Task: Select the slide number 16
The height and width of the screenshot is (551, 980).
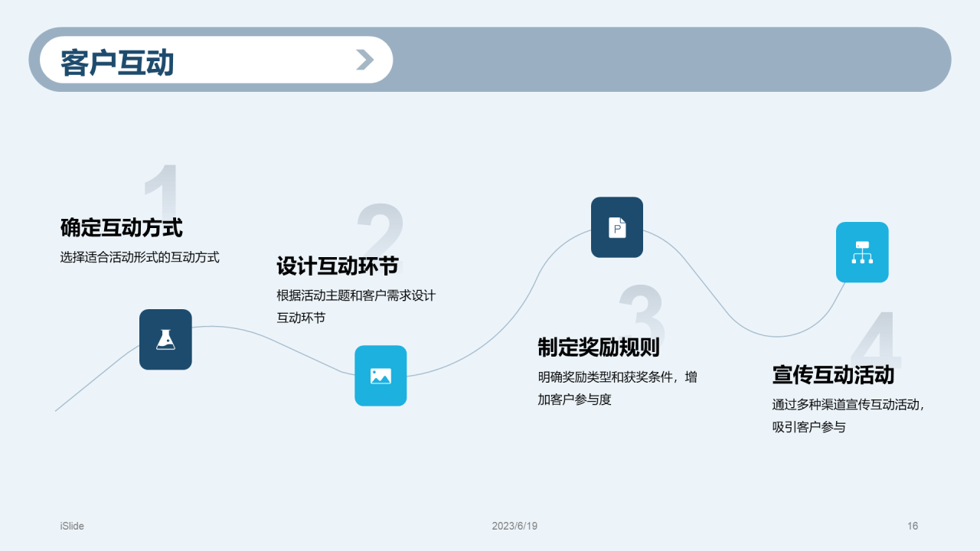Action: coord(913,526)
